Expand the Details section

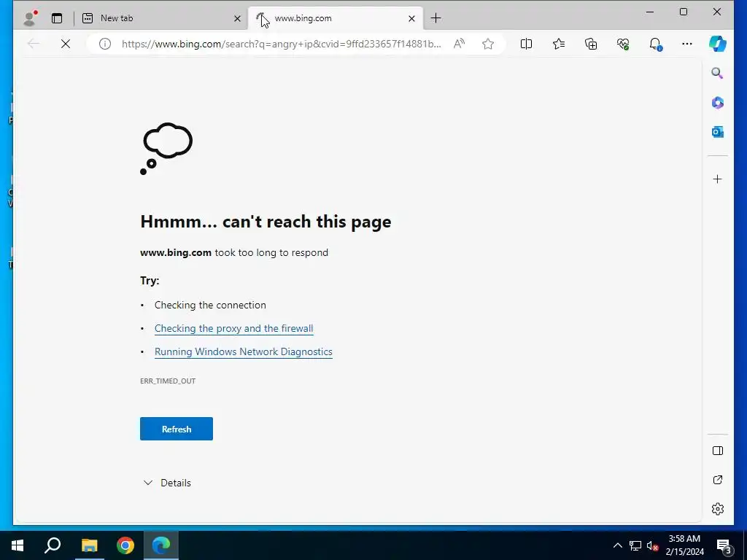point(167,483)
